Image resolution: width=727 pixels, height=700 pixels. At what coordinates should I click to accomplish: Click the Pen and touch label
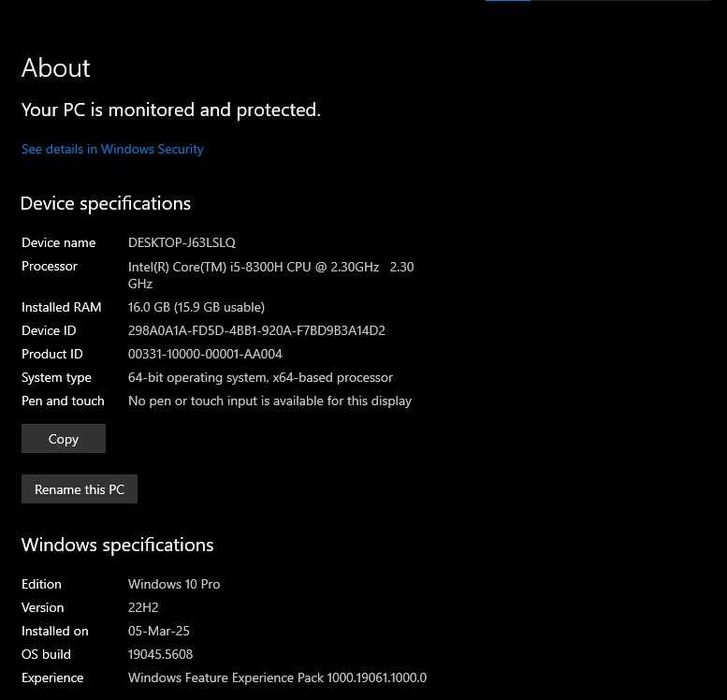[63, 401]
